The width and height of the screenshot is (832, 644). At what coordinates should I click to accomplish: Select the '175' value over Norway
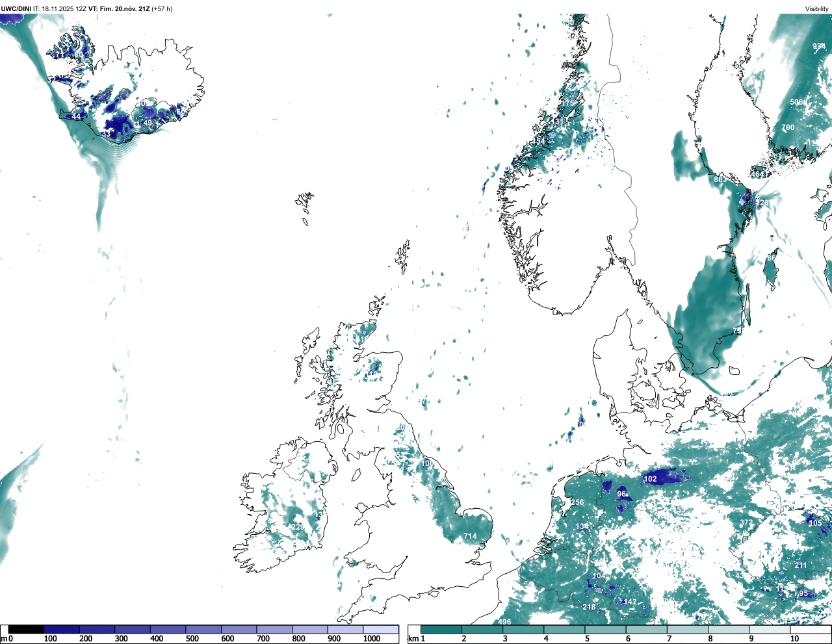tap(569, 103)
